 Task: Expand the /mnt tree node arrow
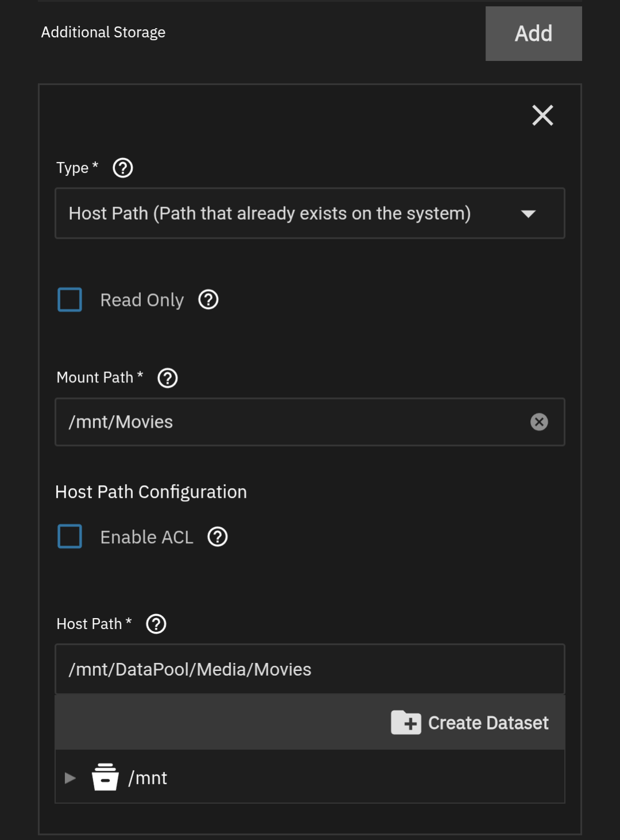[70, 778]
